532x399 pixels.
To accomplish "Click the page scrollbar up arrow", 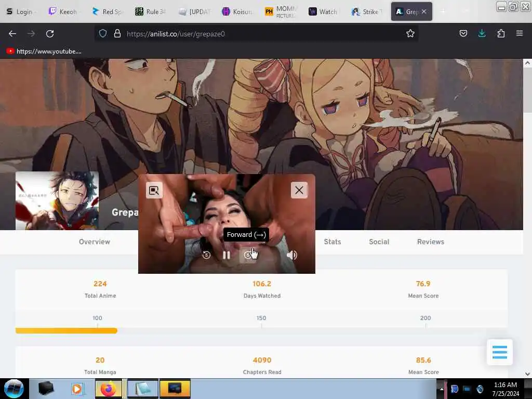I will click(527, 63).
